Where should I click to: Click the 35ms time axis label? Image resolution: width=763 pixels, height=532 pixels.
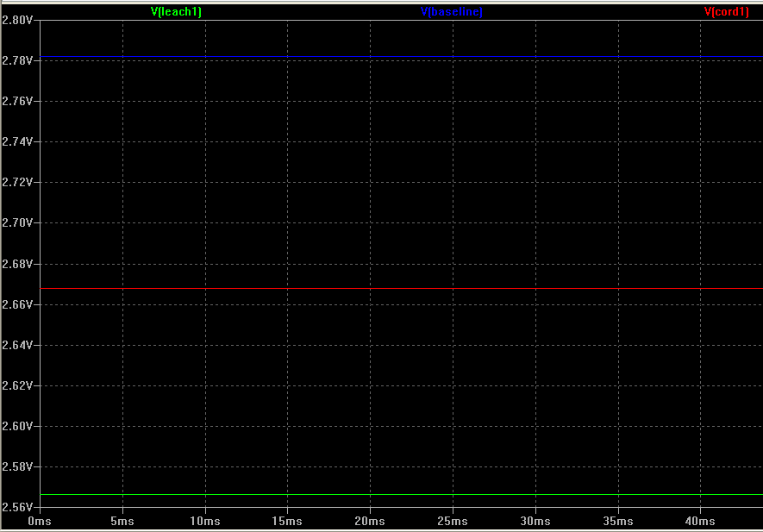pos(618,522)
